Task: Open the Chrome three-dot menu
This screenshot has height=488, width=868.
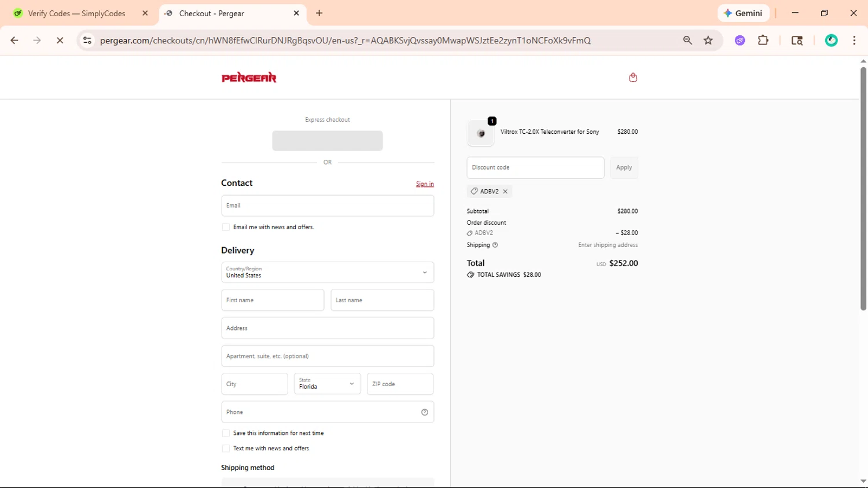Action: 854,41
